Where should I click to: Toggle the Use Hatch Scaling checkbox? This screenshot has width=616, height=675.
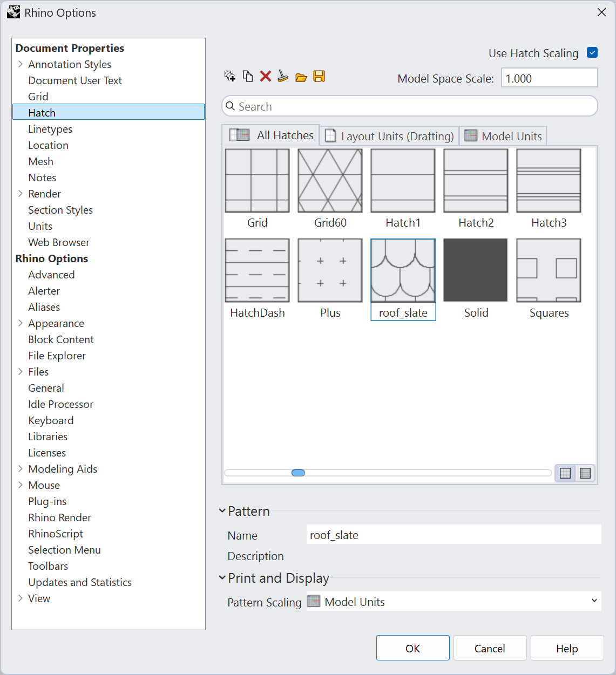[592, 52]
